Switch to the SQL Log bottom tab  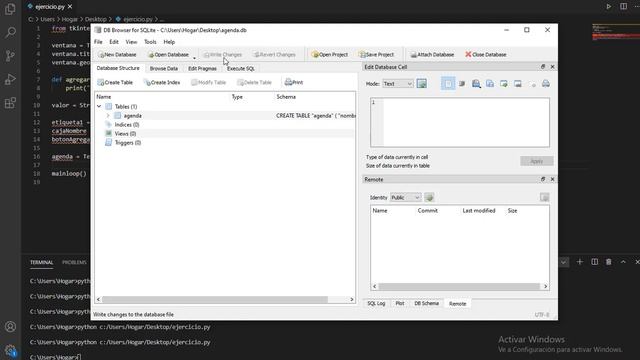[x=376, y=303]
